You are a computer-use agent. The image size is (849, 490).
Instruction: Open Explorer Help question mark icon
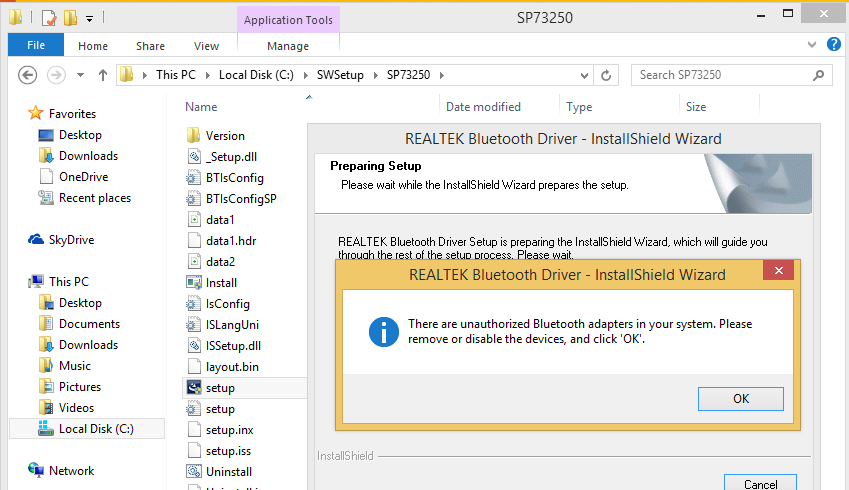[x=833, y=44]
